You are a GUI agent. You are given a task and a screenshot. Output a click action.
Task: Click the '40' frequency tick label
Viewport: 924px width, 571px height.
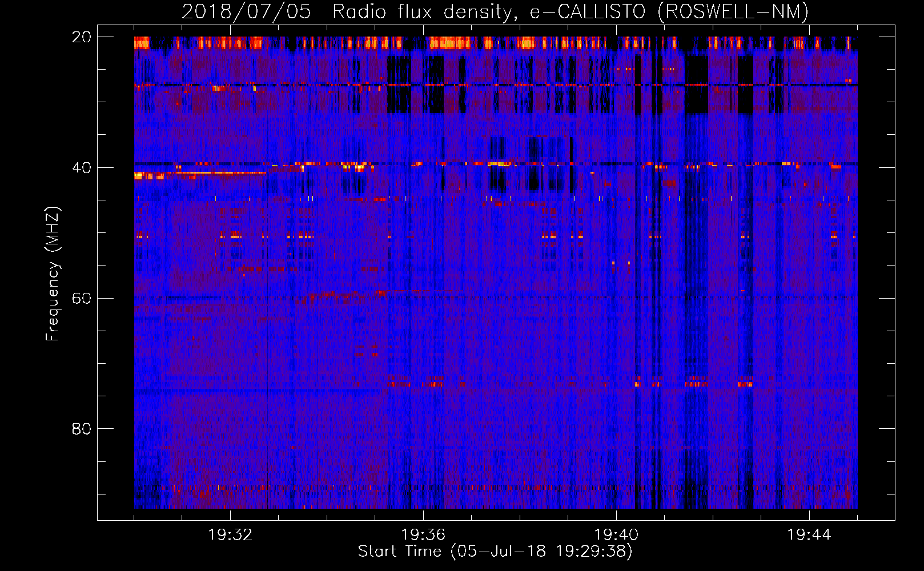point(81,168)
